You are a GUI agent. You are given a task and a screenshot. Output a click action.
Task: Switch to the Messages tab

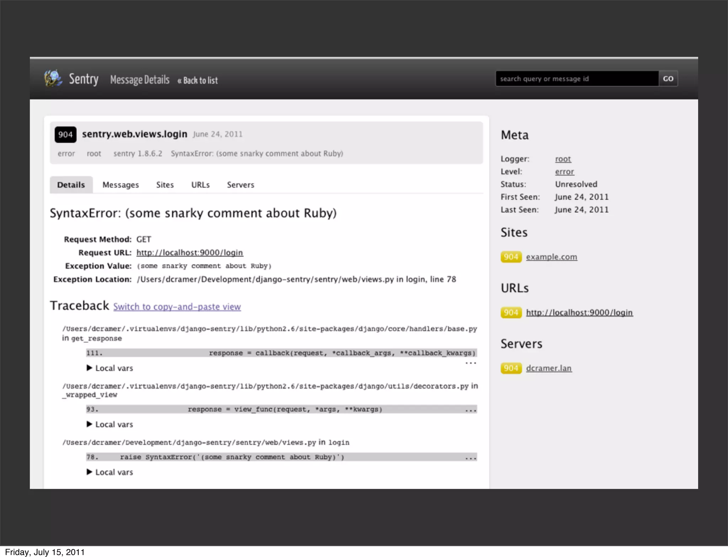click(x=121, y=185)
